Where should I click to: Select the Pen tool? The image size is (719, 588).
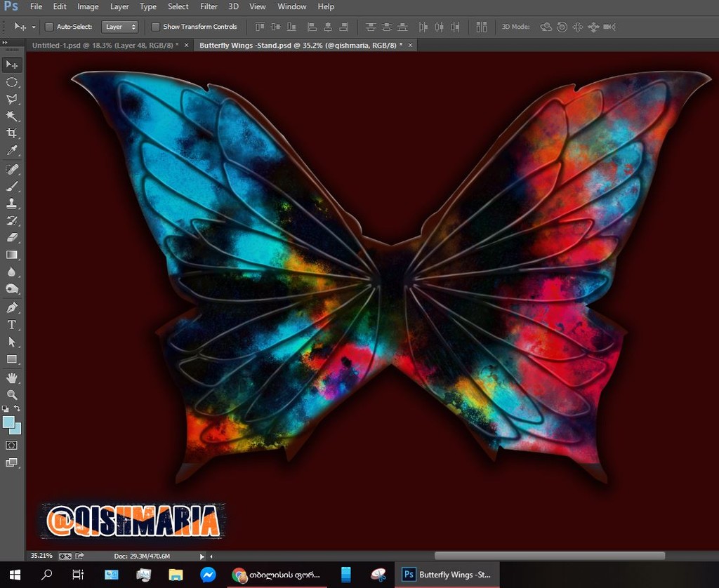(12, 307)
